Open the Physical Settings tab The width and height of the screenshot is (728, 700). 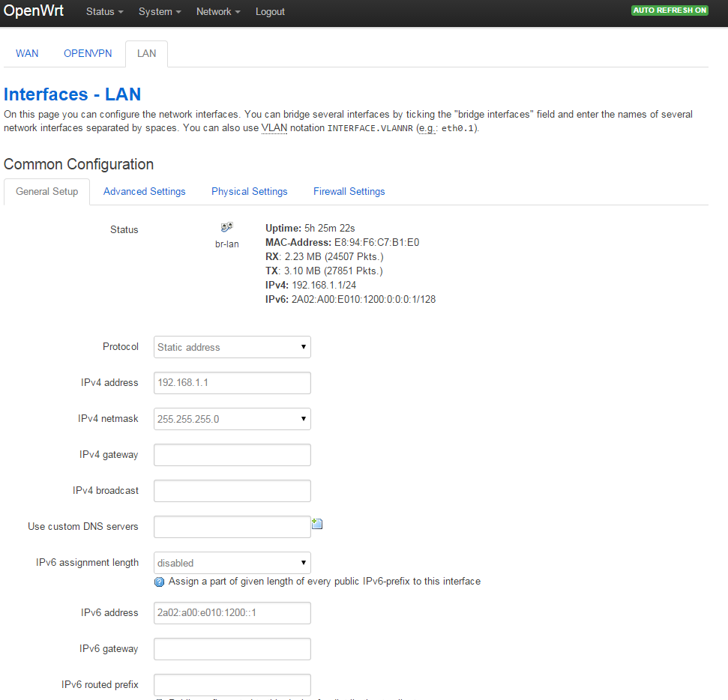coord(249,192)
